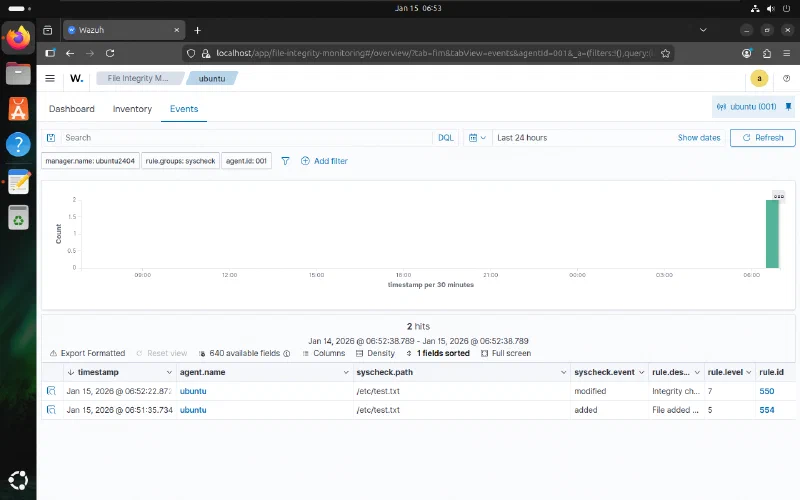Image resolution: width=800 pixels, height=500 pixels.
Task: Click the change all filters funnel icon
Action: coord(285,161)
